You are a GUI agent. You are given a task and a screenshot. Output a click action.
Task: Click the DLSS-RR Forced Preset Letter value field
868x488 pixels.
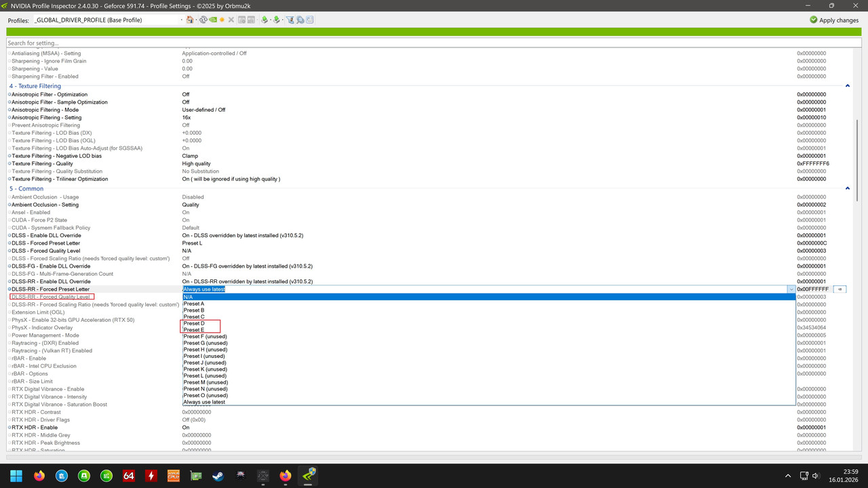(484, 289)
